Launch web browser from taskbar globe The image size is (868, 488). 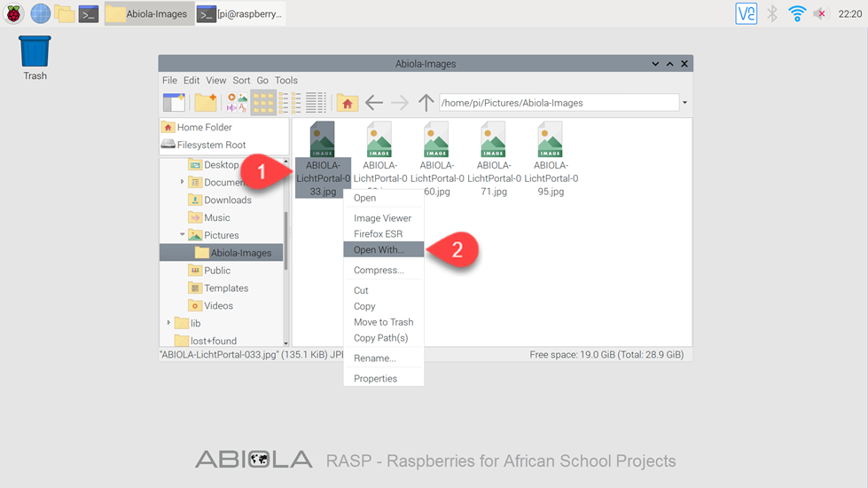(x=40, y=13)
